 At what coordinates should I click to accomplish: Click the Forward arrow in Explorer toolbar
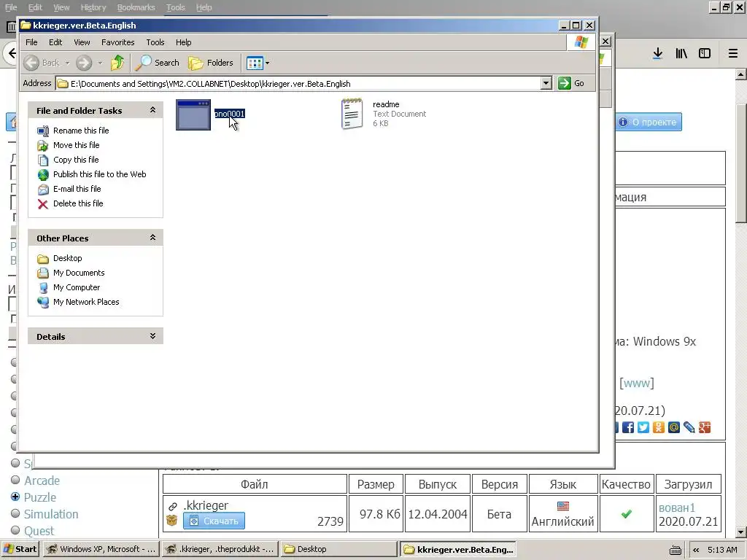(x=84, y=63)
